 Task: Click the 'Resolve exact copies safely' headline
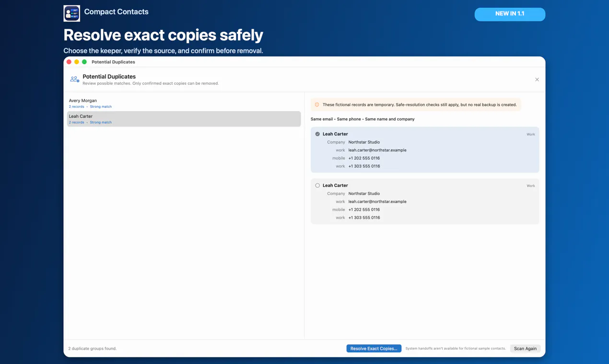tap(164, 35)
